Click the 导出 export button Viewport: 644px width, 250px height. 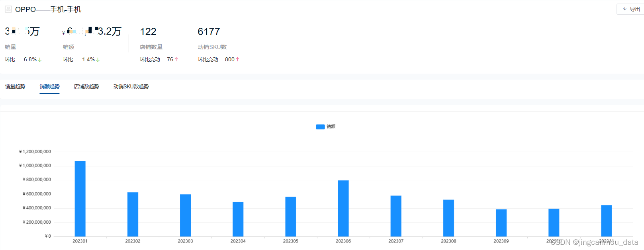[x=631, y=9]
